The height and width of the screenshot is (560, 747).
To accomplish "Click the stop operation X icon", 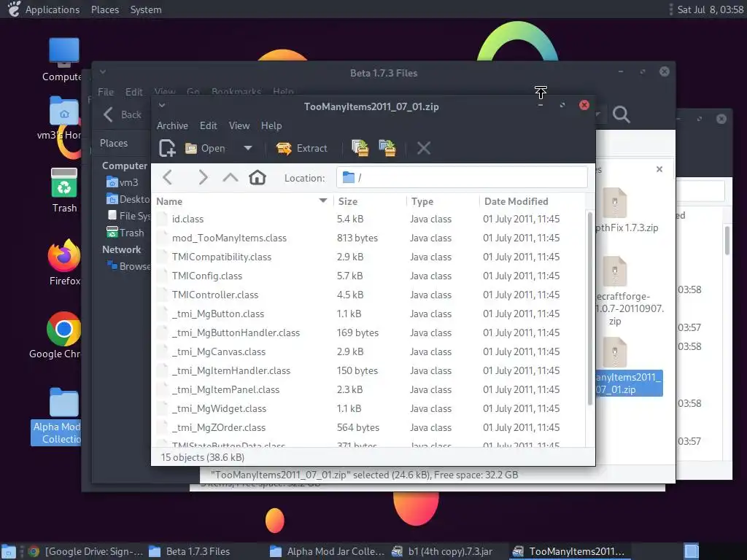I will 424,148.
